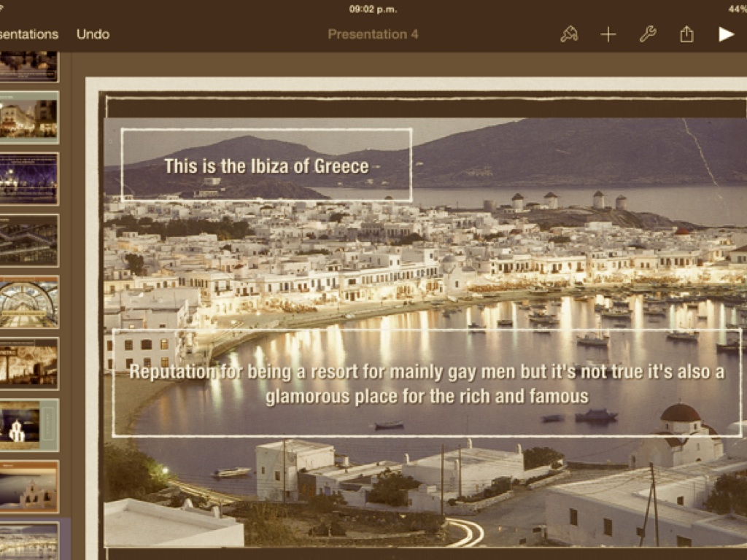Go back to Presentations
The height and width of the screenshot is (560, 747).
tap(28, 34)
